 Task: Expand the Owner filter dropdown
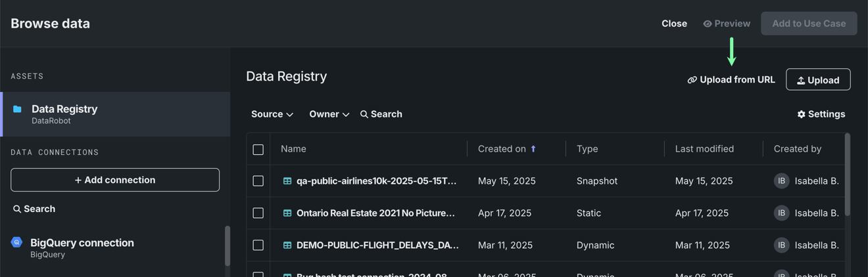click(x=329, y=114)
